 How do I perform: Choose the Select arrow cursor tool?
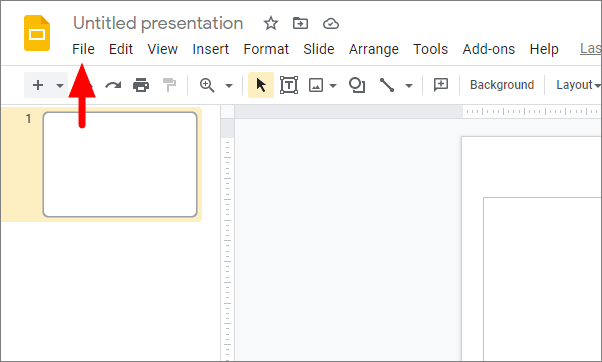tap(261, 85)
